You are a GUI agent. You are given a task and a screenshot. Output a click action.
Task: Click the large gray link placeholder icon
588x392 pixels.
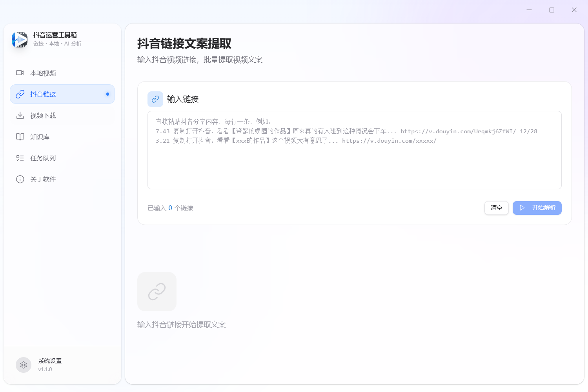pyautogui.click(x=157, y=292)
